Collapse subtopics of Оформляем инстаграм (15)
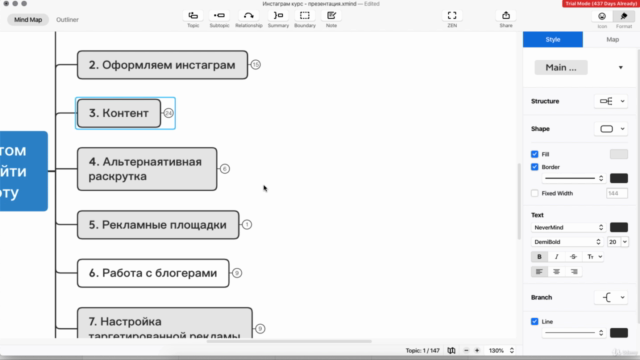 coord(256,64)
